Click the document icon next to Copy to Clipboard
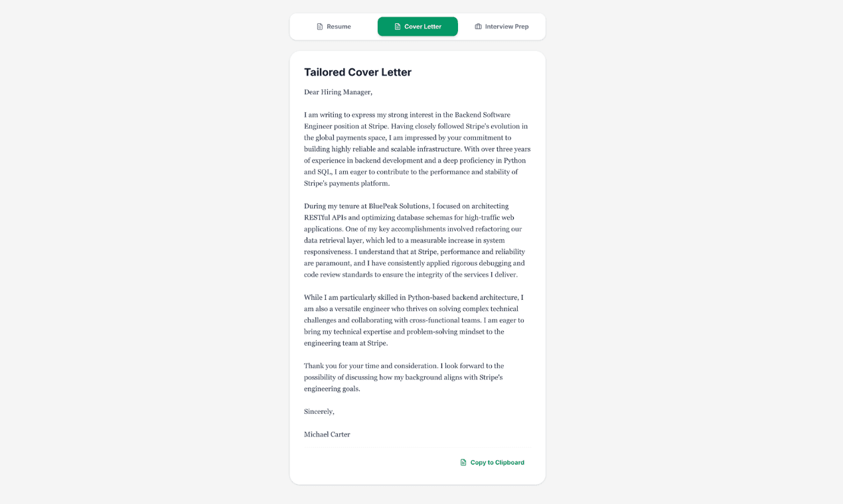Viewport: 843px width, 504px height. click(463, 462)
